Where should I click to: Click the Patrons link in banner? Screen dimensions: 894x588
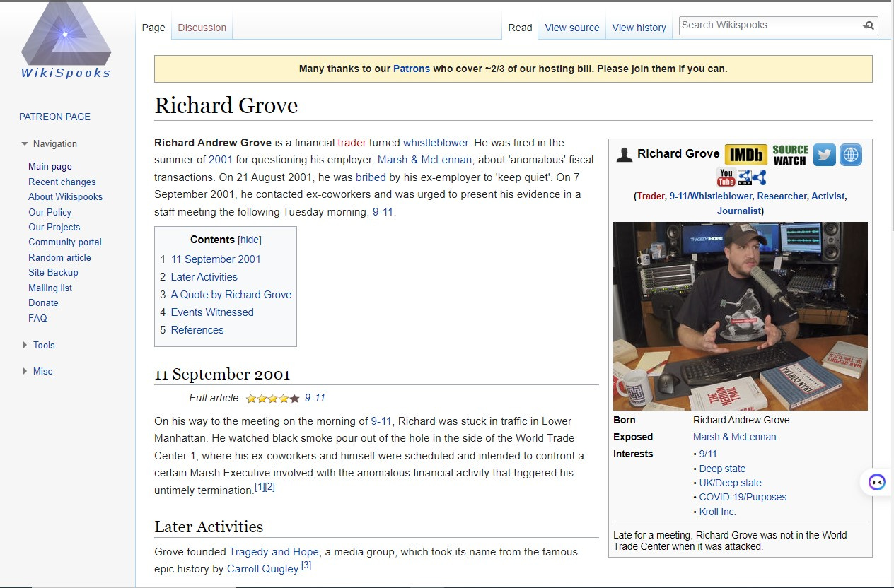coord(412,69)
